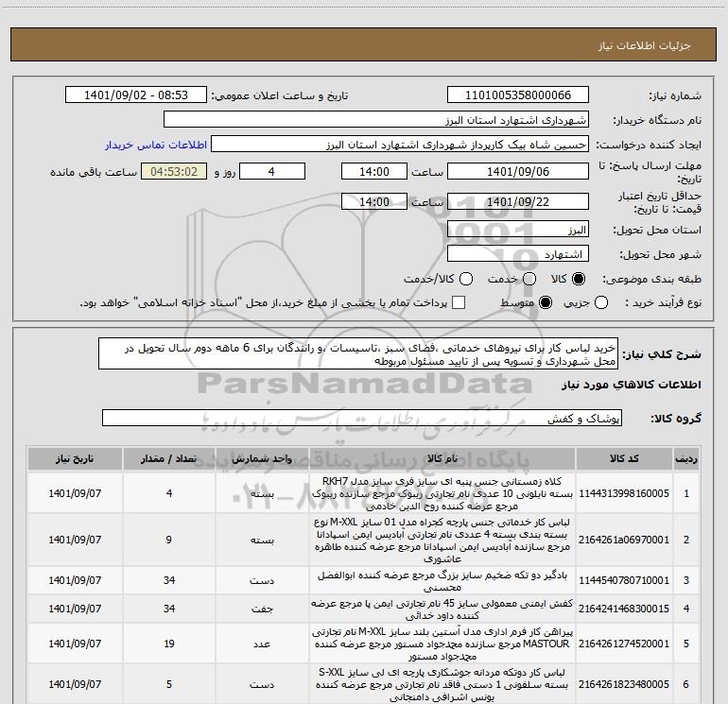Viewport: 728px width, 704px height.
Task: Click the کفش ایمنی معمولی product name
Action: 442,609
